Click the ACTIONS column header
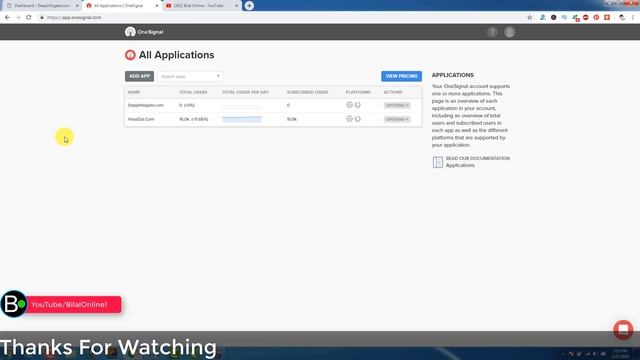The image size is (640, 360). click(393, 92)
